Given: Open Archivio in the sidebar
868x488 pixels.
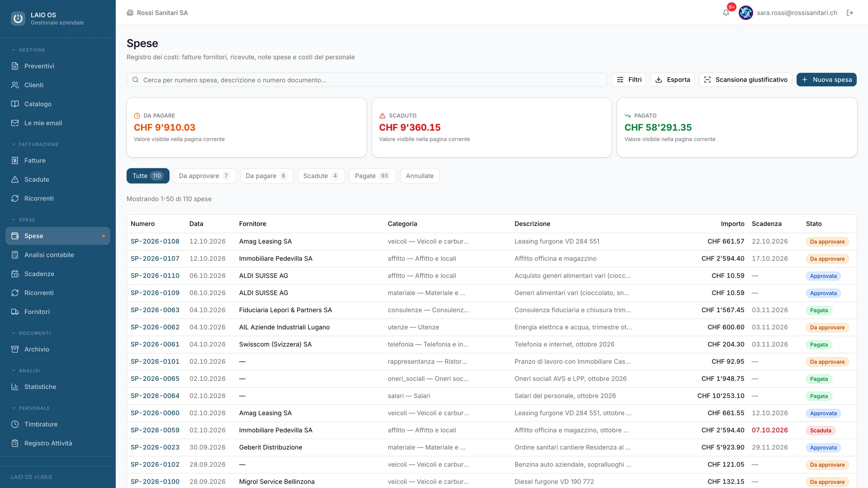Looking at the screenshot, I should coord(58,349).
